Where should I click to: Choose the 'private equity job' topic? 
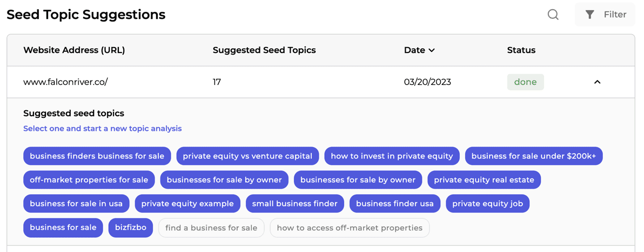tap(487, 203)
